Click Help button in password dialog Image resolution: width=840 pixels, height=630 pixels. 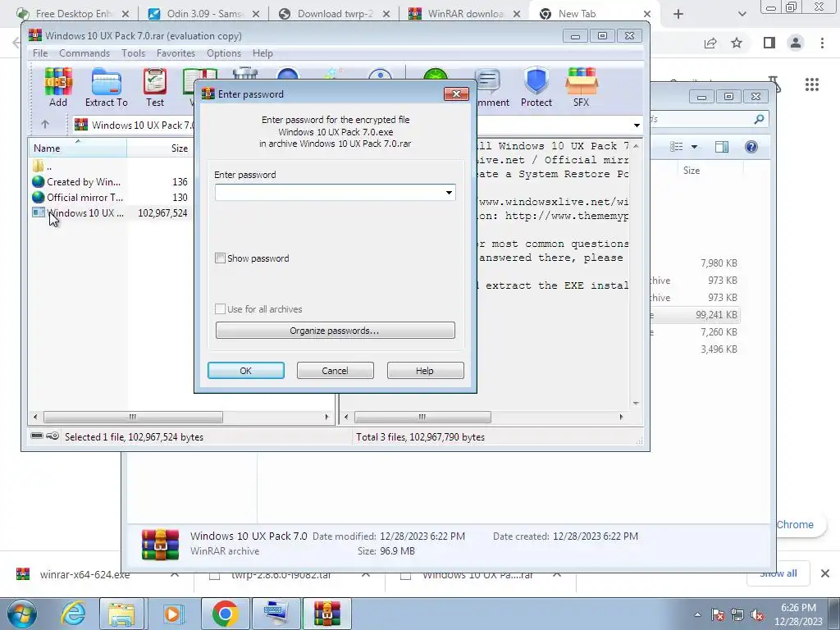coord(426,370)
